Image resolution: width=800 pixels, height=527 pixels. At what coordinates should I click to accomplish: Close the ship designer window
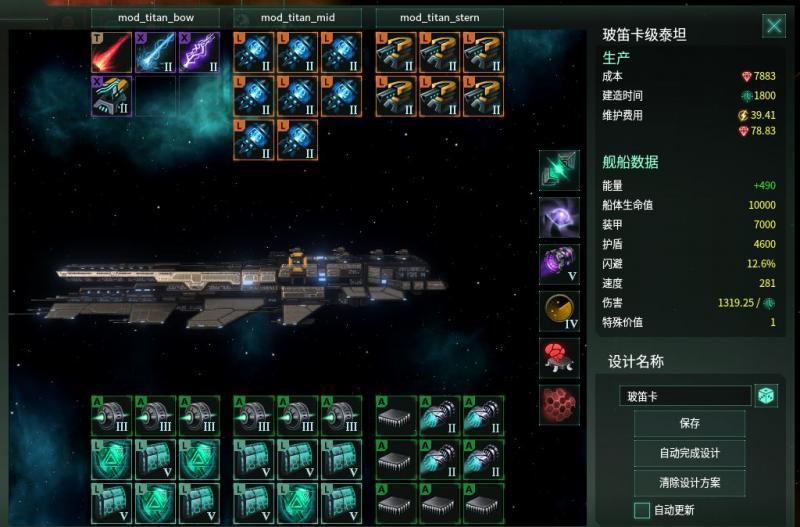773,26
